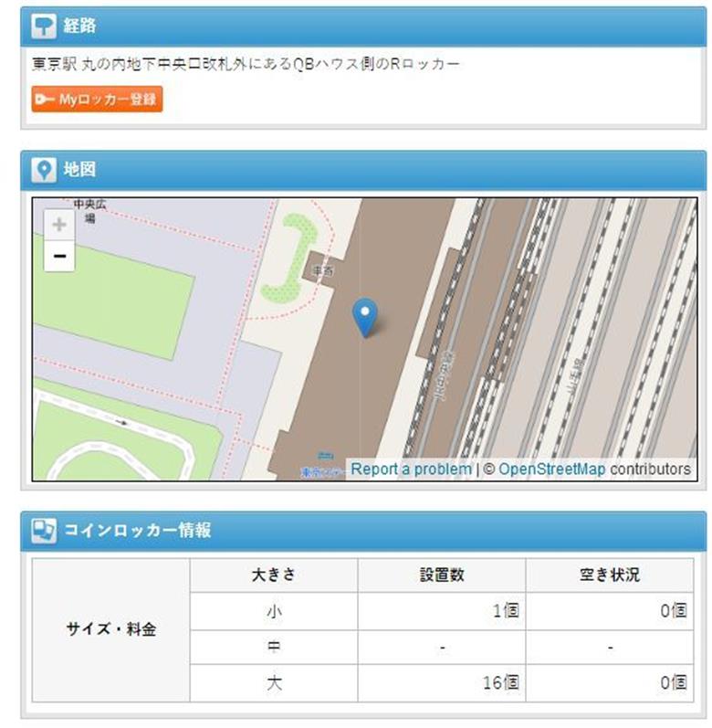Select the サイズ・料金 row header cell
Viewport: 712px width, 728px height.
(x=110, y=629)
